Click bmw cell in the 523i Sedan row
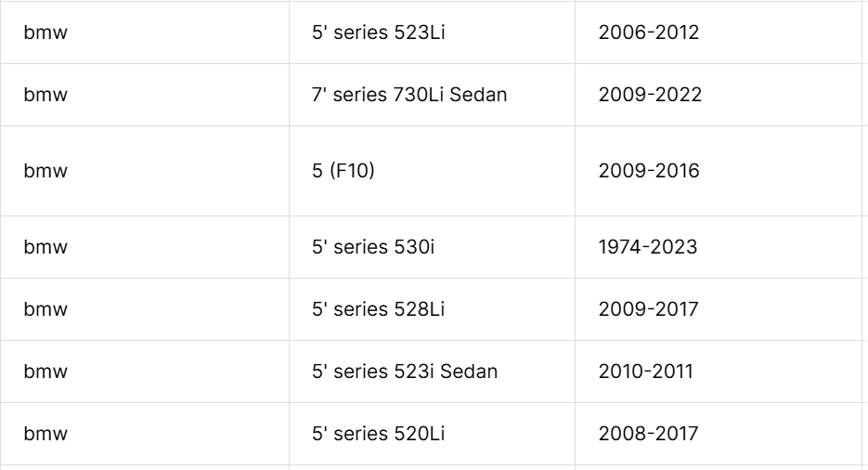The width and height of the screenshot is (868, 470). click(x=145, y=372)
